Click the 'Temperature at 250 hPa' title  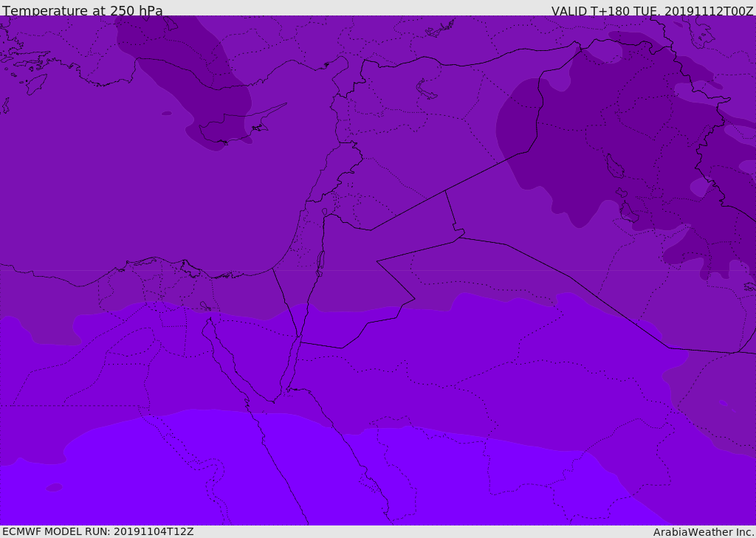83,10
